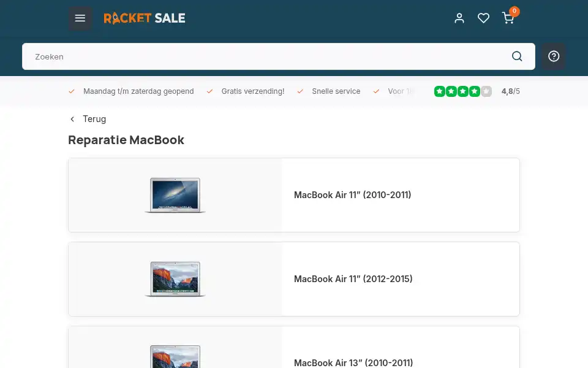Click the 4,8/5 rating score

(511, 91)
